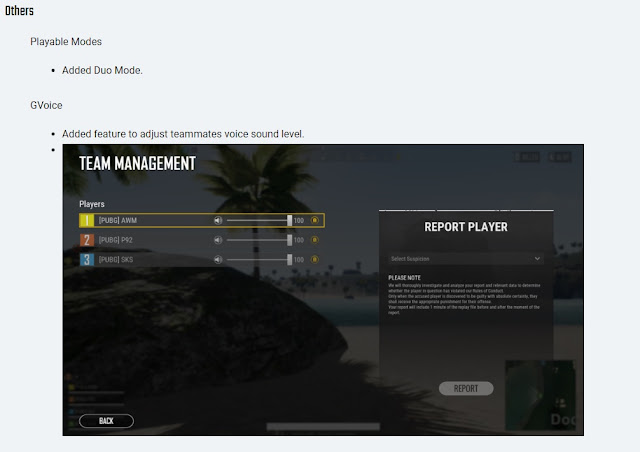Click the Others section heading
The height and width of the screenshot is (452, 640).
[x=19, y=11]
